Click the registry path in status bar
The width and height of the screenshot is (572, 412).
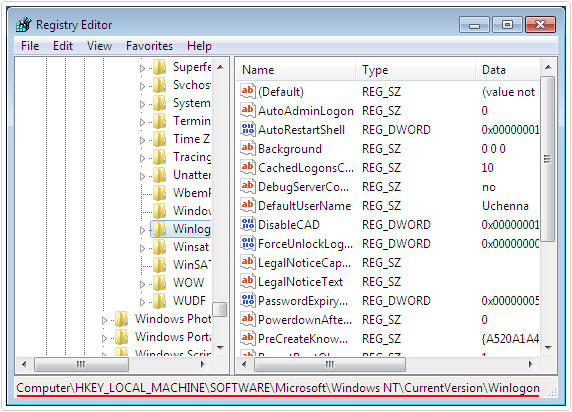278,388
